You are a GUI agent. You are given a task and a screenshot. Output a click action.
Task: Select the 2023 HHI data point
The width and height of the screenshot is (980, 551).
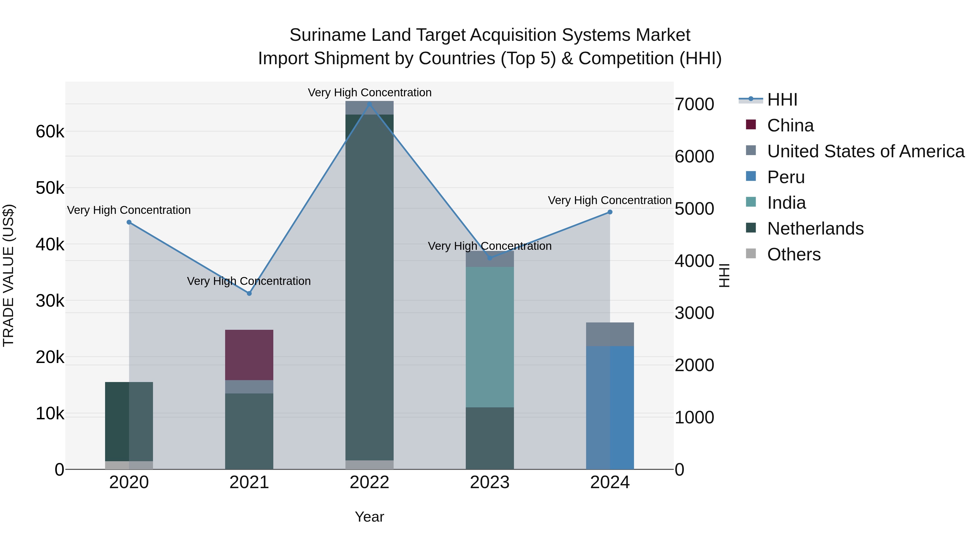pyautogui.click(x=490, y=258)
